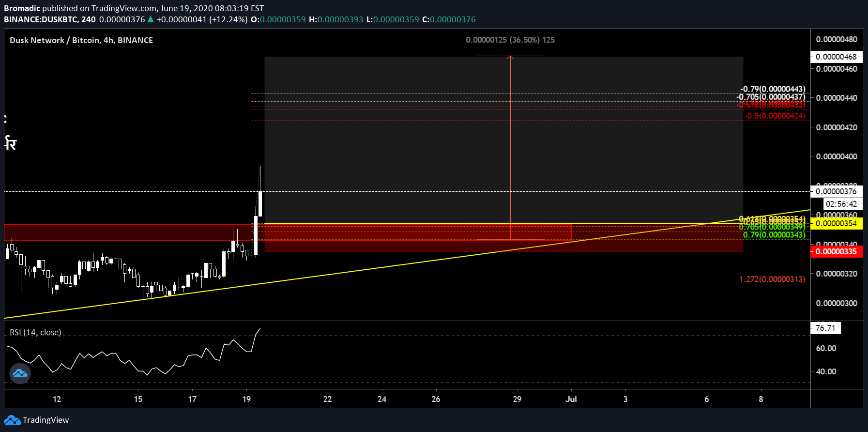Click date 17 on the time axis
Viewport: 868px width, 432px height.
[x=192, y=399]
